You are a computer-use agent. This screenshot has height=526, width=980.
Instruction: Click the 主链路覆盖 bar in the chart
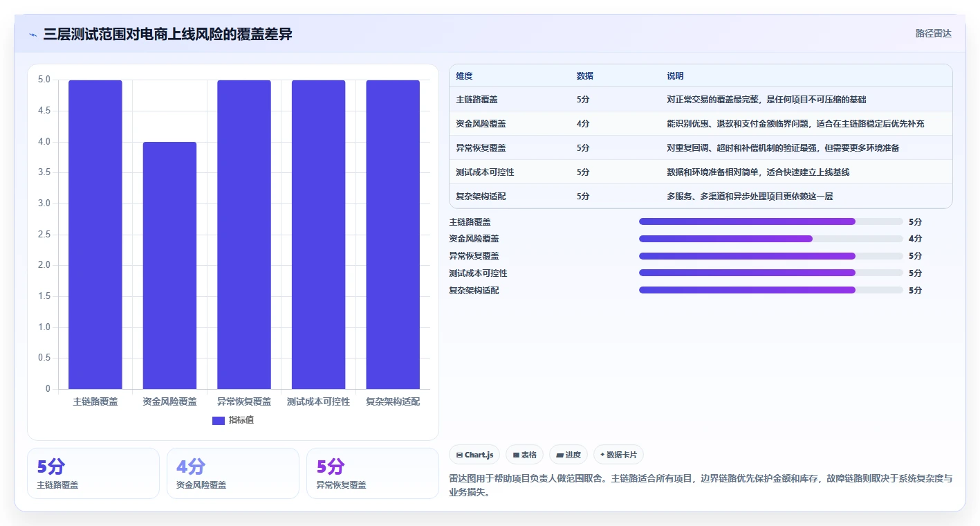coord(95,235)
